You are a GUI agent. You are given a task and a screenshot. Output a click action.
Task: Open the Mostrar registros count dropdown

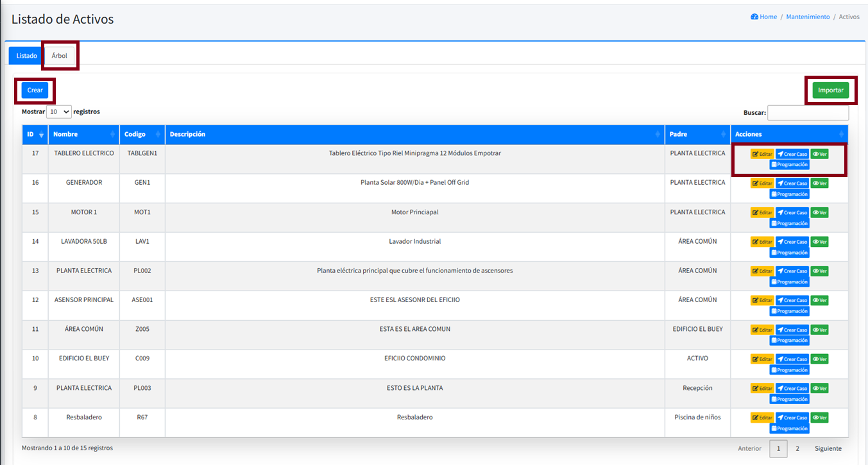(x=59, y=112)
